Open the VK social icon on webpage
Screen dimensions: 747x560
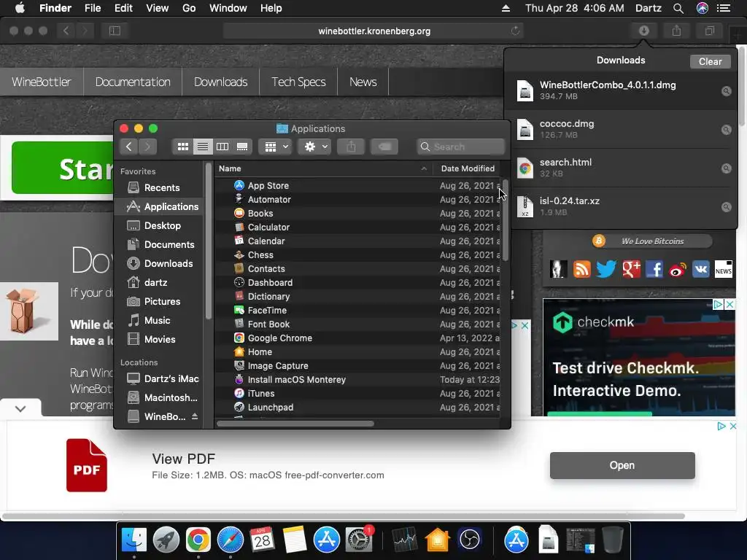point(700,270)
